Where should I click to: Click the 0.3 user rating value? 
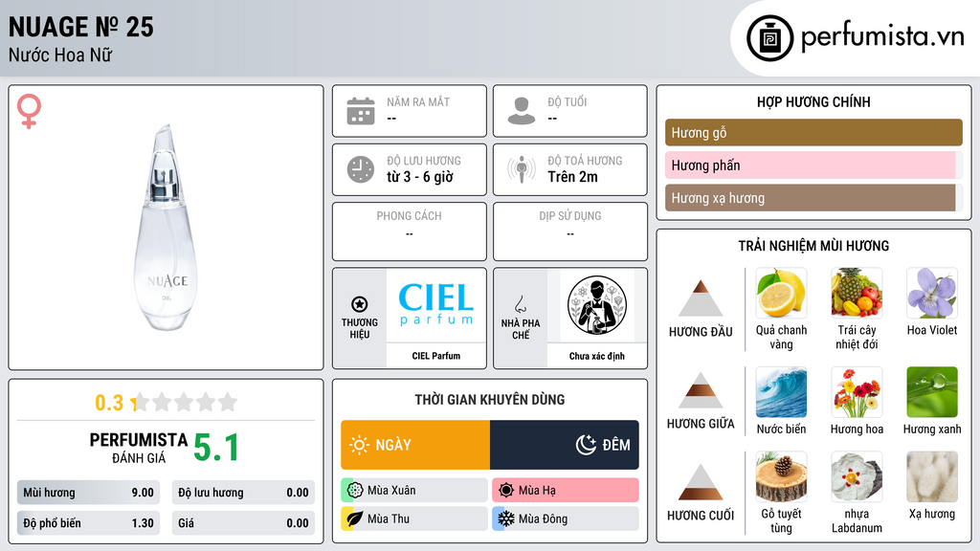109,403
